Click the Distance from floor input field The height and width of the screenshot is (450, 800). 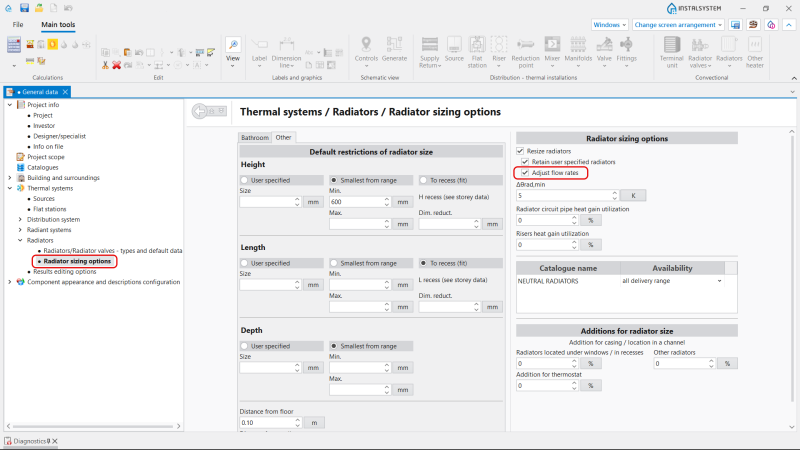pyautogui.click(x=266, y=422)
